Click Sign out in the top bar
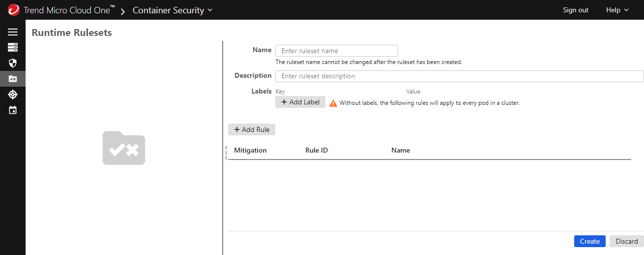The image size is (644, 255). coord(575,10)
